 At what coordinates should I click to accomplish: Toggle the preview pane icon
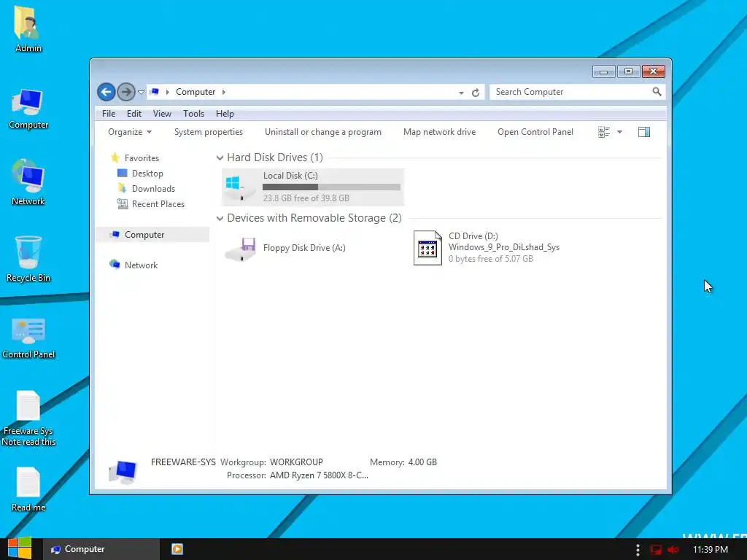coord(644,132)
